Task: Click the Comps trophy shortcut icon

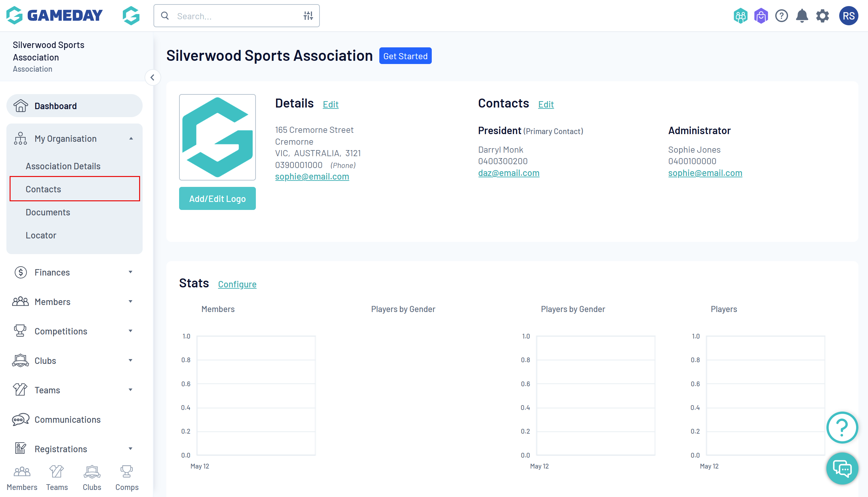Action: [127, 477]
